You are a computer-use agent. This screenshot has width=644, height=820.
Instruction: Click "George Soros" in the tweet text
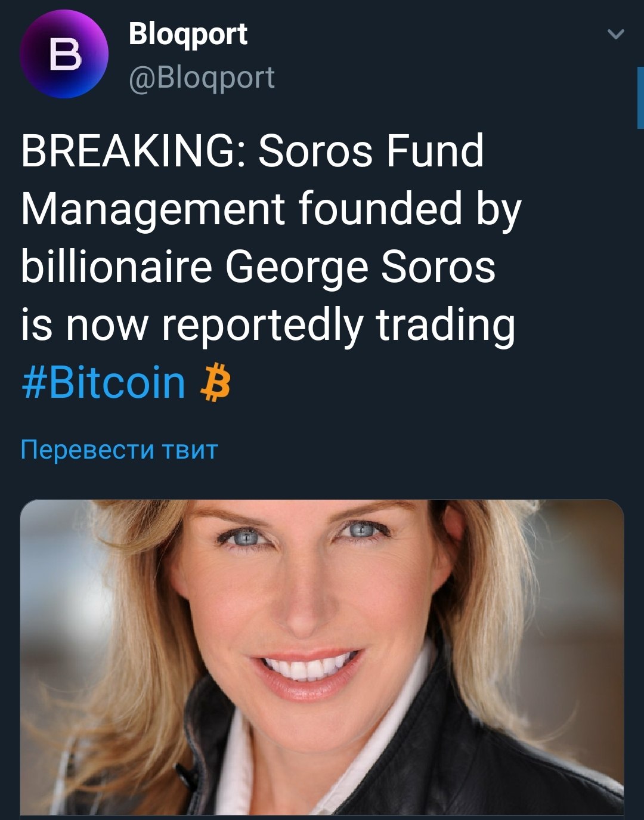(360, 267)
